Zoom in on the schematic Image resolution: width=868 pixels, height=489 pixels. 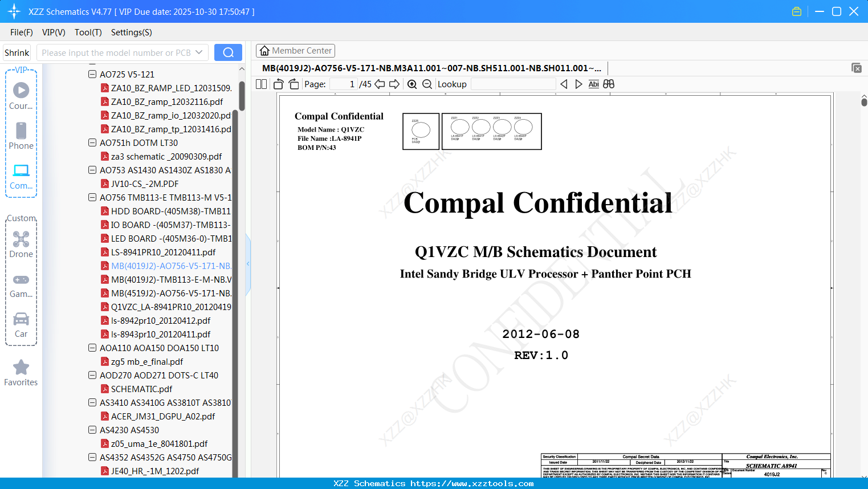pos(412,84)
